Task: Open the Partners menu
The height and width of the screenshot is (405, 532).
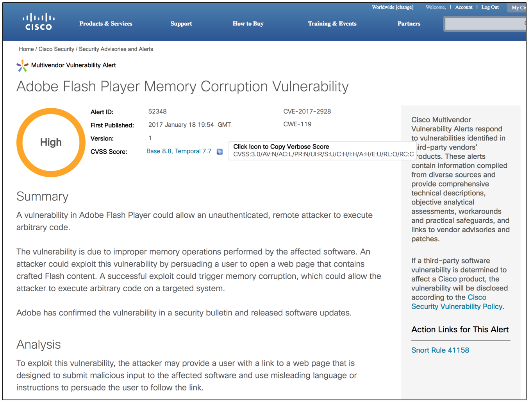Action: click(x=409, y=24)
